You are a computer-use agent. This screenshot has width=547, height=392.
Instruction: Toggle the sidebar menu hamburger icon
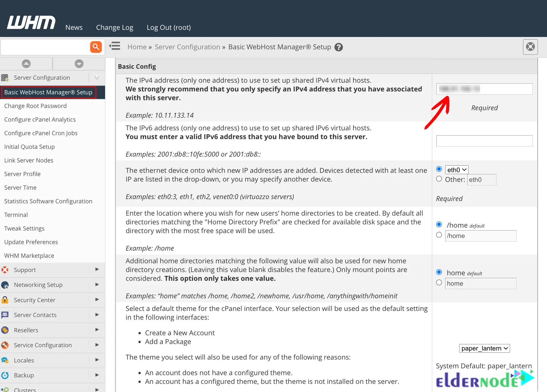[x=114, y=46]
